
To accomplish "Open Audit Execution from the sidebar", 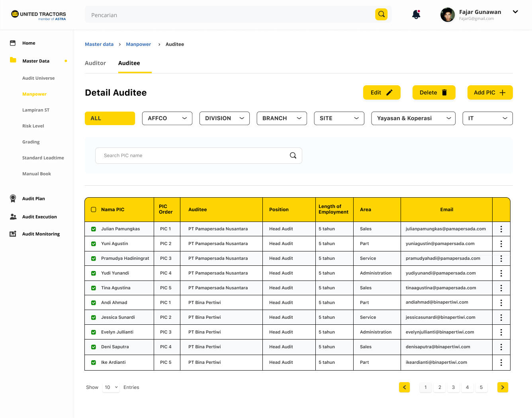I will click(x=39, y=217).
